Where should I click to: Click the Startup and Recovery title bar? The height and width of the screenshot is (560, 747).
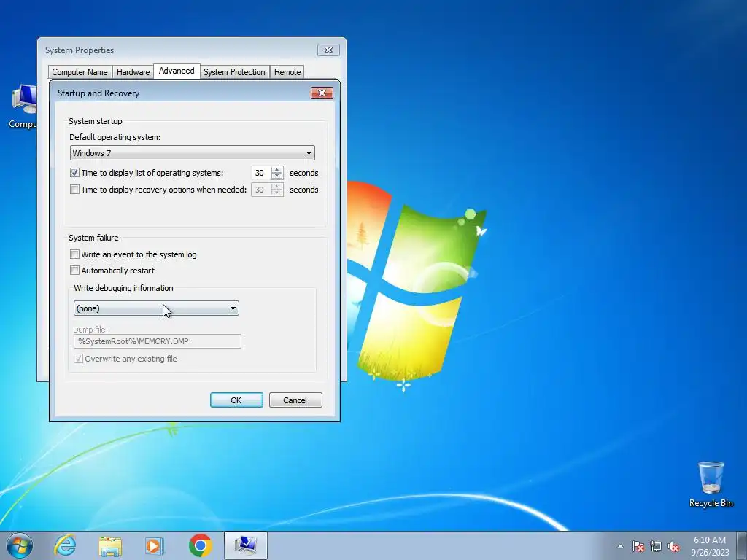181,93
